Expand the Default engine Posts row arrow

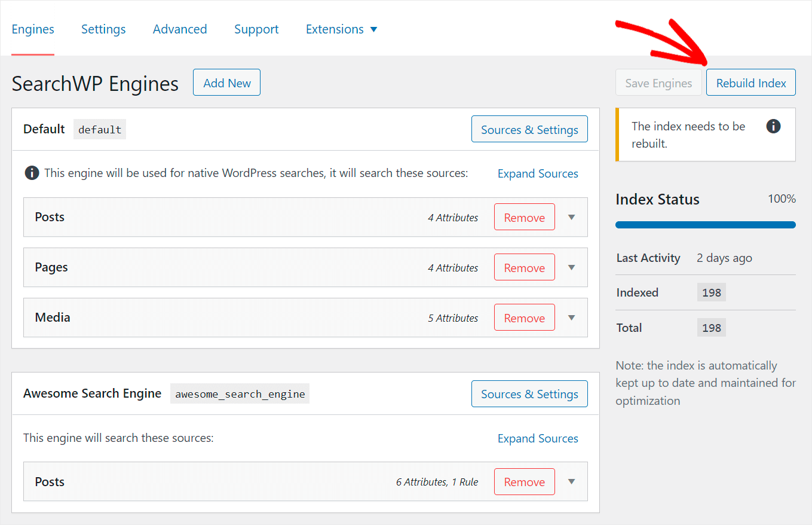[572, 217]
